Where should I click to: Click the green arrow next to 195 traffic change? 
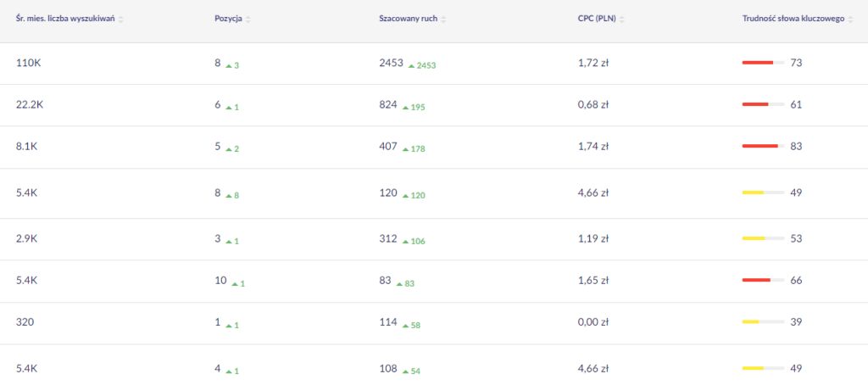coord(406,108)
